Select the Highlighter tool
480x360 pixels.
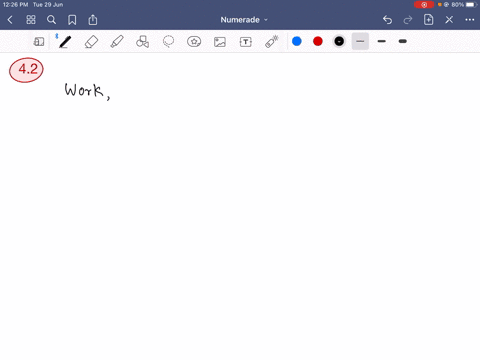(x=117, y=42)
